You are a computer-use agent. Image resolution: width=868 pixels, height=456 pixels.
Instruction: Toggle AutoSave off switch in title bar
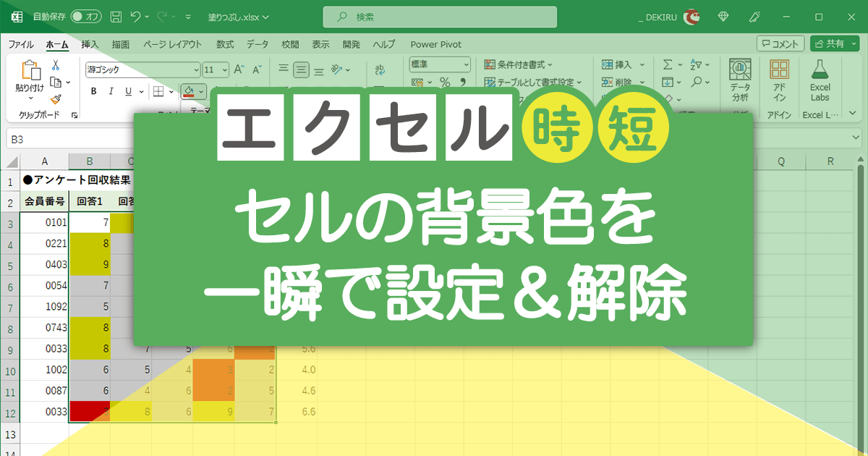pos(85,17)
